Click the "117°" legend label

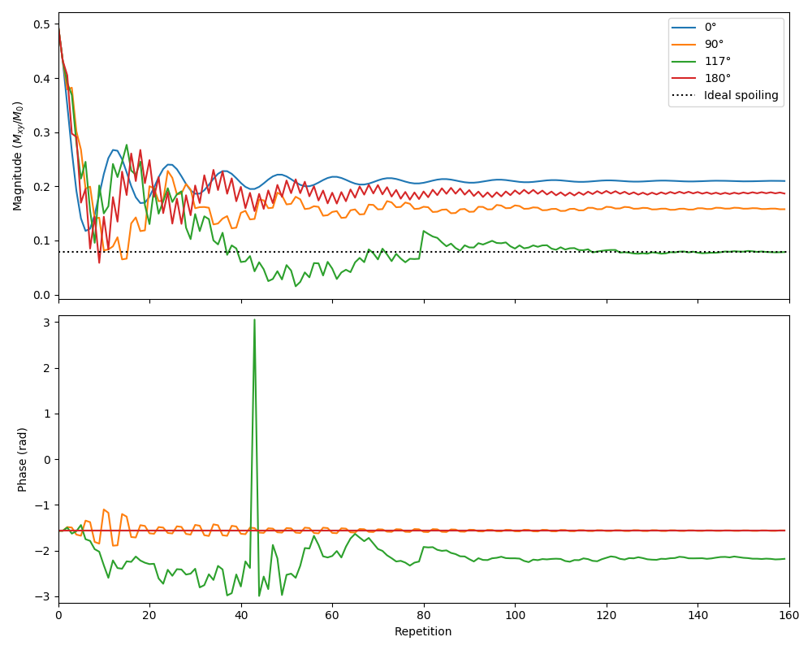[717, 61]
